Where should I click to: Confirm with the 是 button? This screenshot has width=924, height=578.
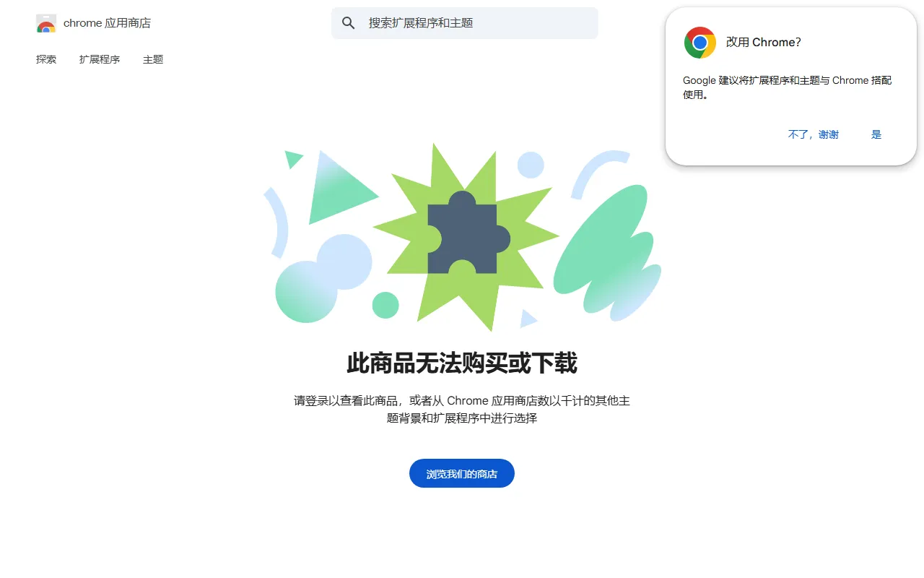coord(876,134)
